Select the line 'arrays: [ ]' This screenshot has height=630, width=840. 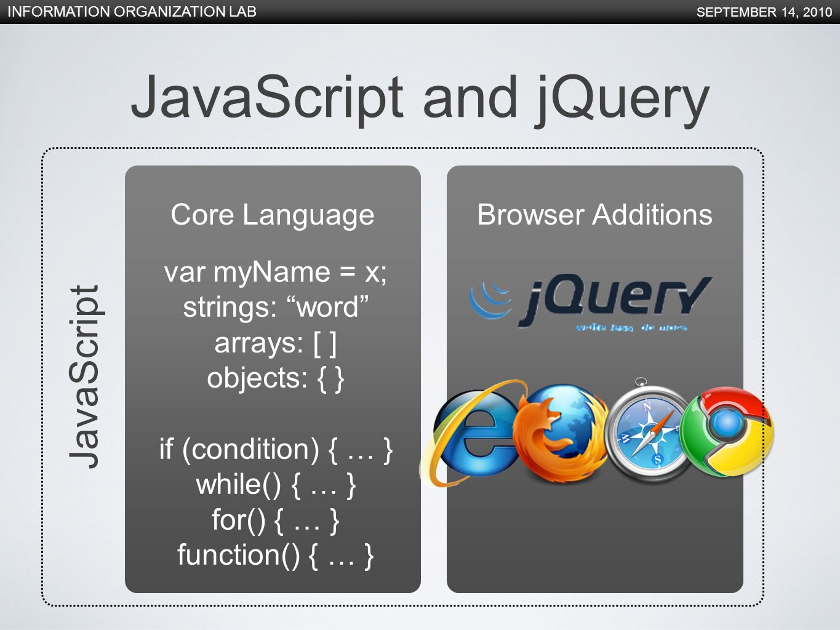[x=276, y=343]
